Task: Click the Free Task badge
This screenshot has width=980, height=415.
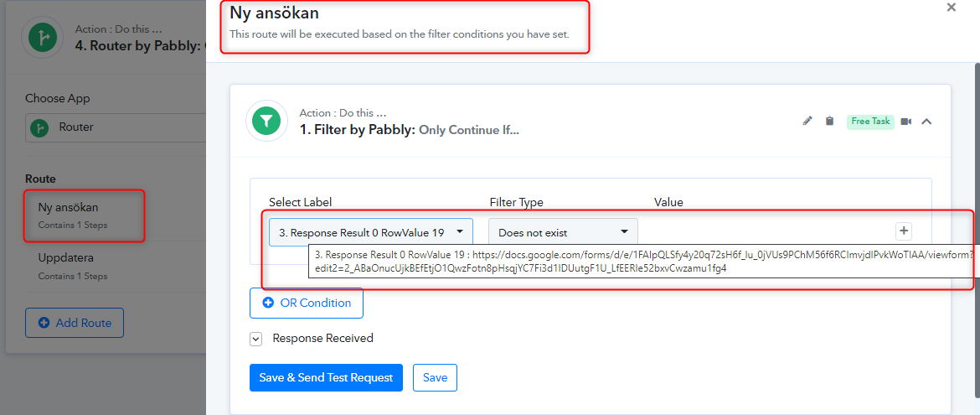Action: pyautogui.click(x=870, y=122)
